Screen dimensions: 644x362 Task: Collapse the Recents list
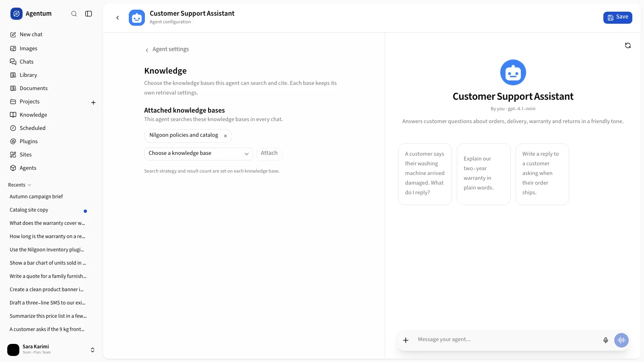tap(20, 185)
